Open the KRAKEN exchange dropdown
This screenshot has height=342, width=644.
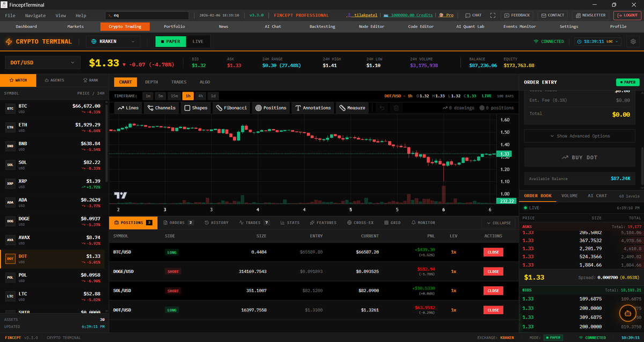click(x=113, y=41)
